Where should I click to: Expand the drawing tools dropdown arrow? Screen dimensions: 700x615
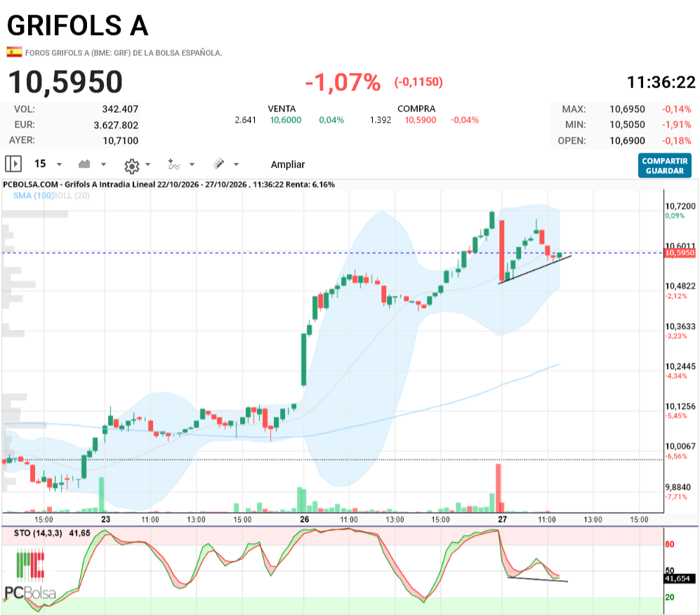tap(236, 164)
